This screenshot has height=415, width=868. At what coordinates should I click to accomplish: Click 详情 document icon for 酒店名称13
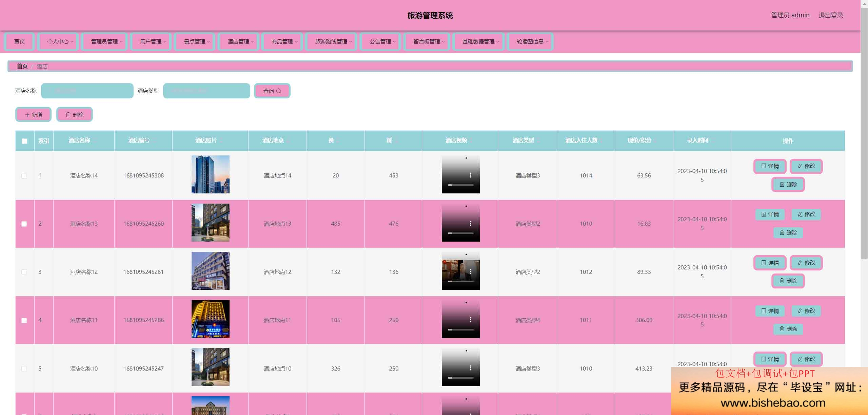coord(764,214)
